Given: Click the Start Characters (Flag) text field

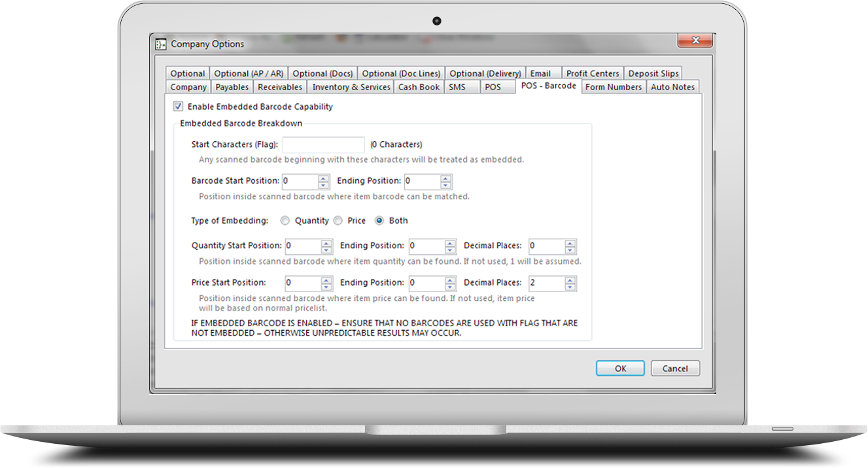Looking at the screenshot, I should pos(323,144).
